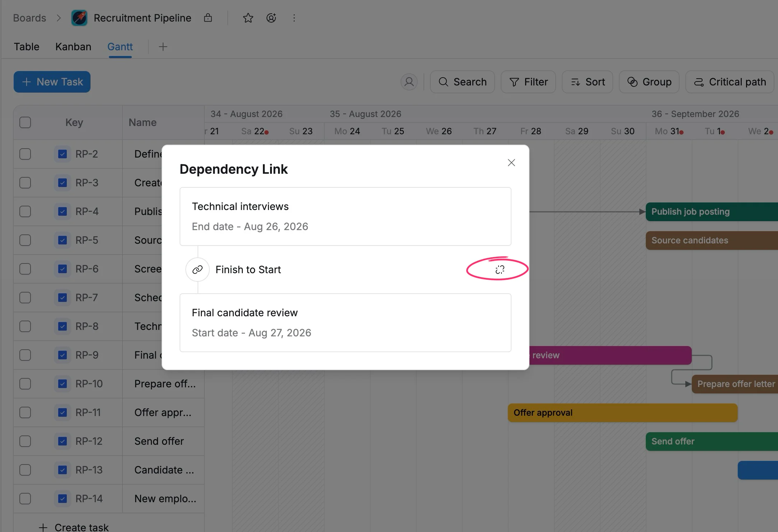Image resolution: width=778 pixels, height=532 pixels.
Task: Star the Recruitment Pipeline board
Action: [x=248, y=18]
